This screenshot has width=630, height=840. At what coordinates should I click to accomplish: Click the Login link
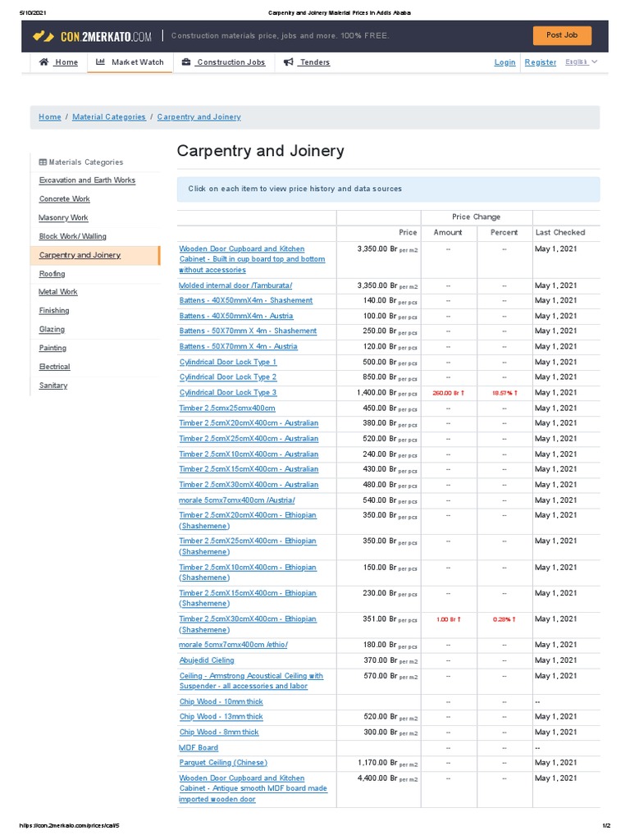tap(504, 62)
